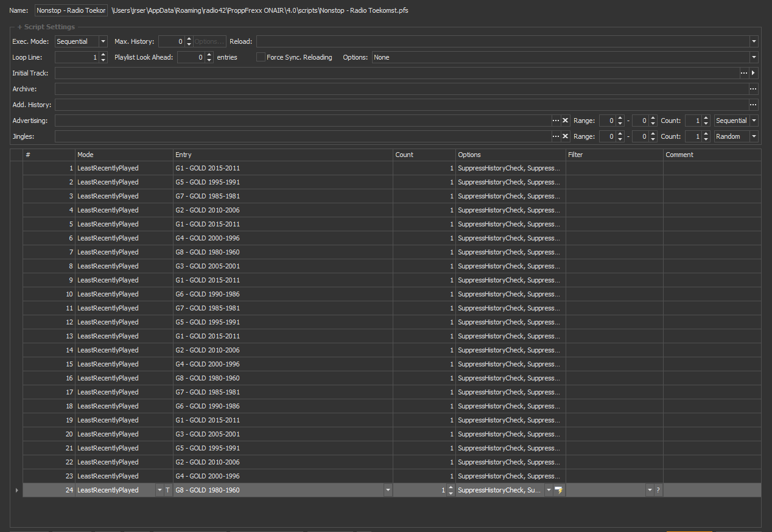
Task: Browse for Advertising using the ellipsis button
Action: pyautogui.click(x=555, y=121)
